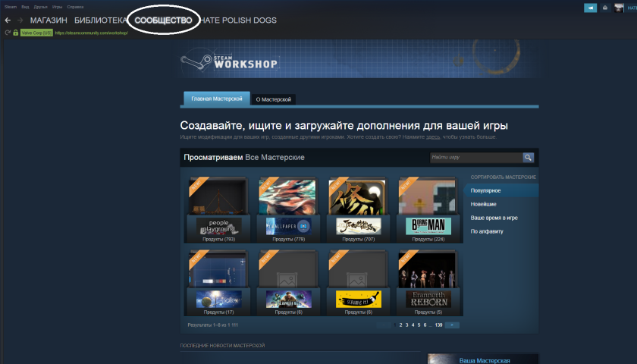The width and height of the screenshot is (637, 364).
Task: Click the Продукты (5) label
Action: tap(428, 312)
